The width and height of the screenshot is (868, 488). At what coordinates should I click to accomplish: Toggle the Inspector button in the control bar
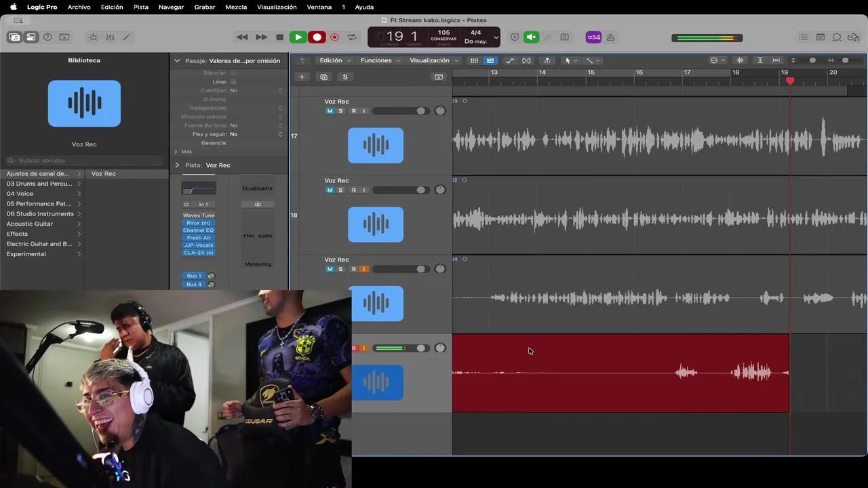pos(31,37)
